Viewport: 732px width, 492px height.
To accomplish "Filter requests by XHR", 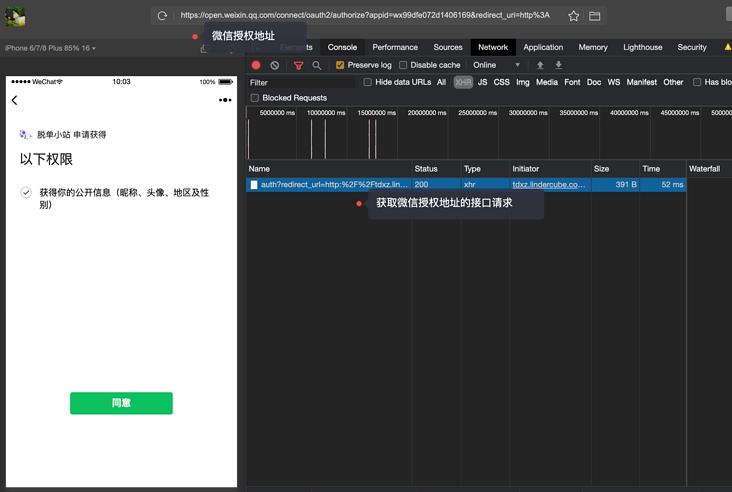I will 463,82.
